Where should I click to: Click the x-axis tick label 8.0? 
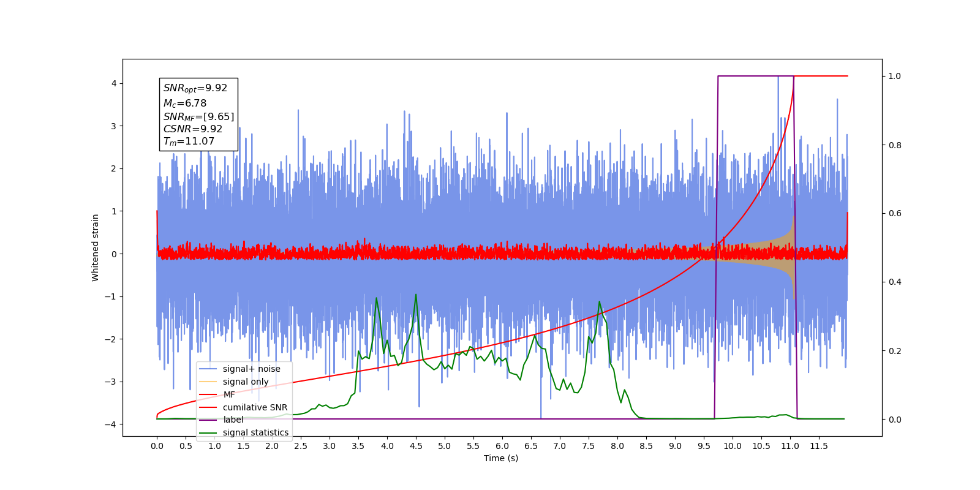pyautogui.click(x=617, y=447)
